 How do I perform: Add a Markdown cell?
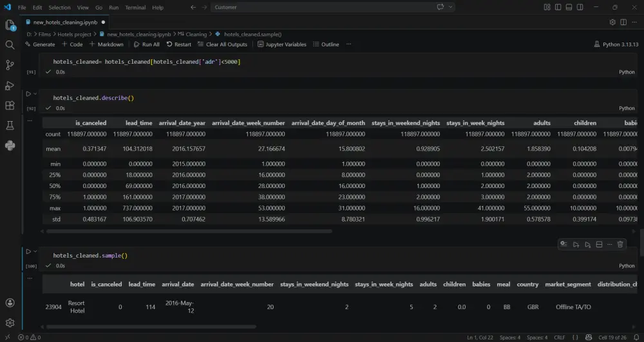click(x=106, y=44)
